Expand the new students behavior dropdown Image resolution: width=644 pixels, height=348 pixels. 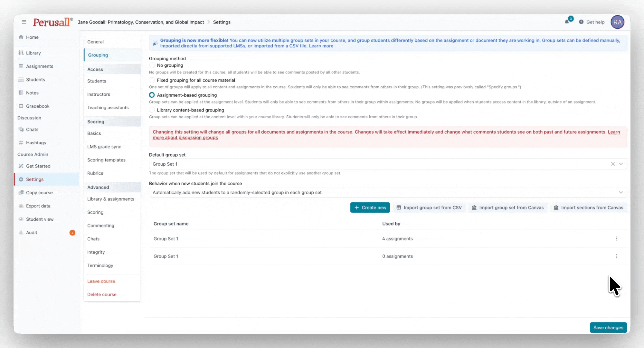[388, 192]
